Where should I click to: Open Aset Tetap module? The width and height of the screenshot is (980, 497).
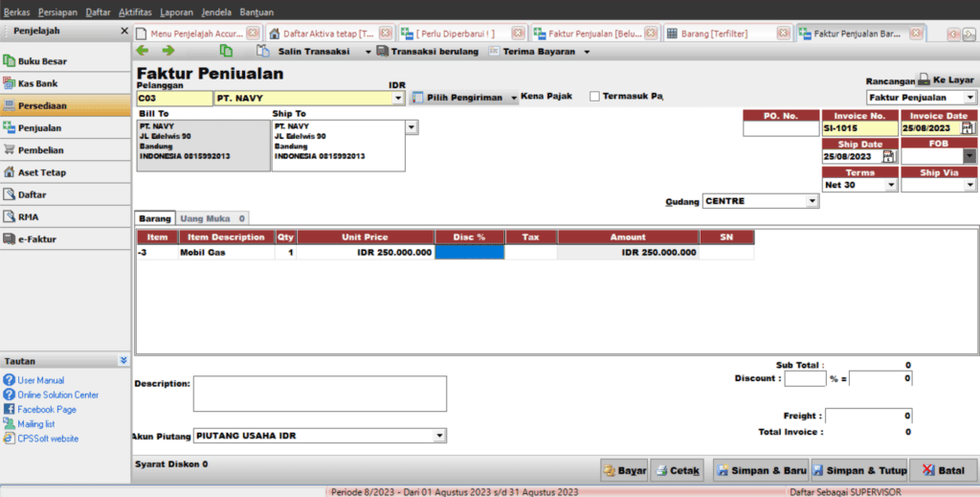(x=66, y=172)
